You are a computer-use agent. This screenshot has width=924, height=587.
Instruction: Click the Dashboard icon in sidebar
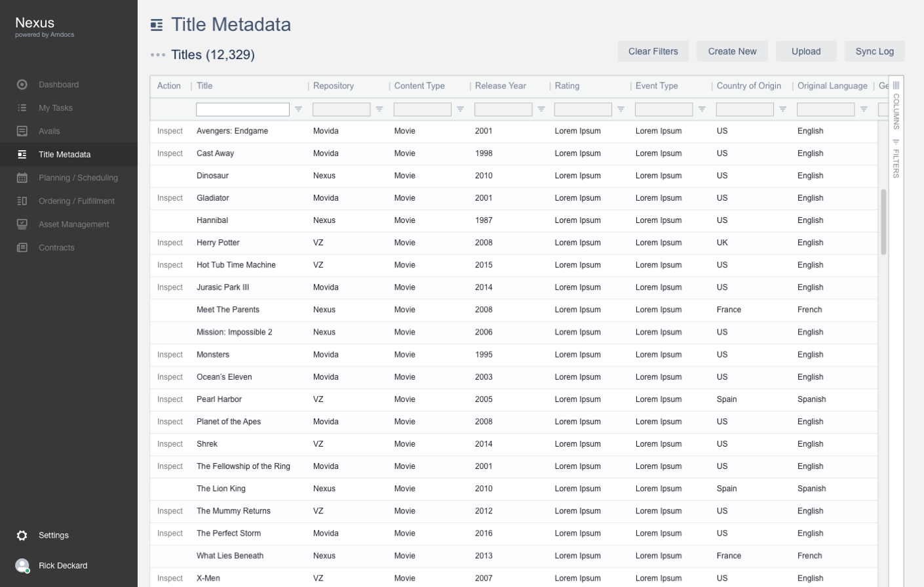pos(22,85)
